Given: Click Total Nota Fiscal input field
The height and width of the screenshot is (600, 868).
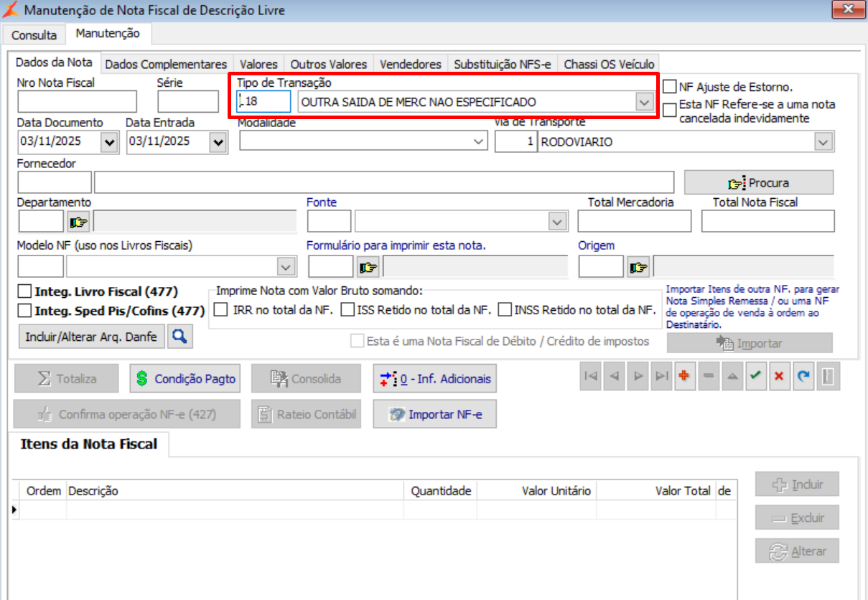Looking at the screenshot, I should (x=768, y=222).
